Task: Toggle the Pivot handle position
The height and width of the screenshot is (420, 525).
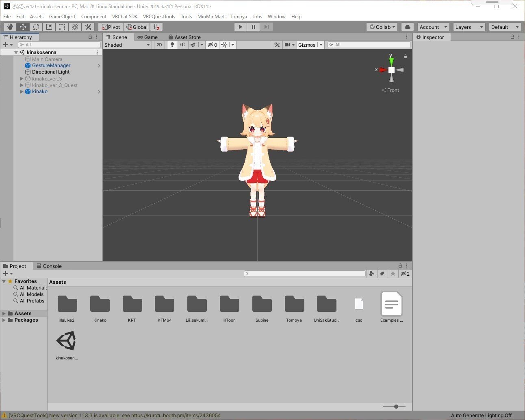Action: pos(111,27)
